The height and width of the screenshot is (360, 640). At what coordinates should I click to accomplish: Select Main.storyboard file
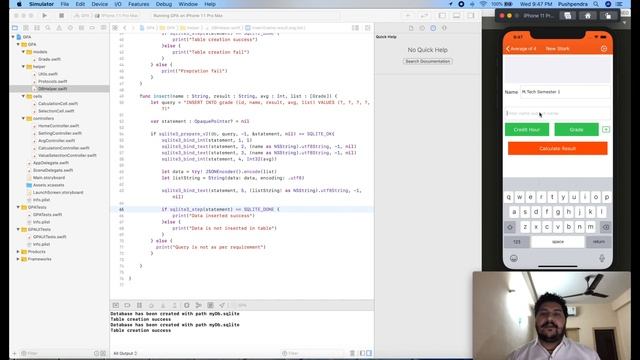(x=49, y=178)
